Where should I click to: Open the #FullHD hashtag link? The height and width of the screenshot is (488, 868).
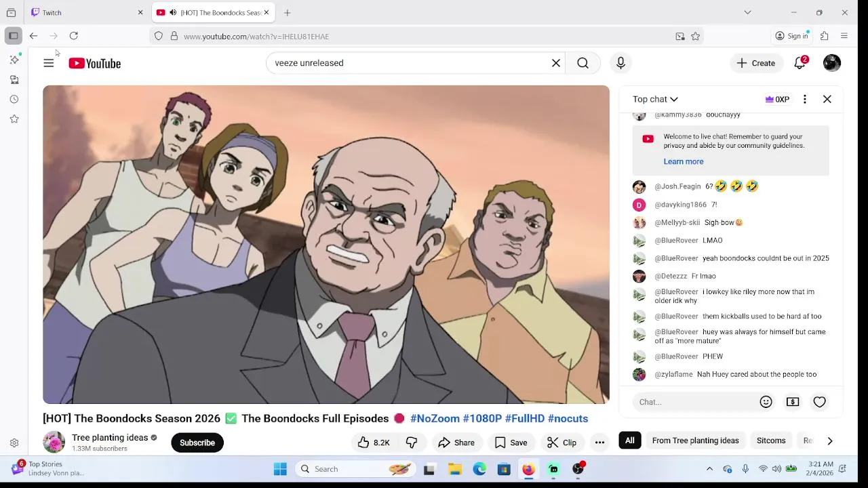click(x=525, y=418)
